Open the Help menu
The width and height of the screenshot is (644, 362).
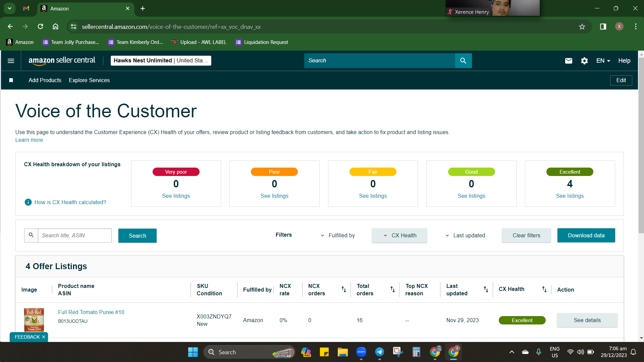tap(624, 61)
